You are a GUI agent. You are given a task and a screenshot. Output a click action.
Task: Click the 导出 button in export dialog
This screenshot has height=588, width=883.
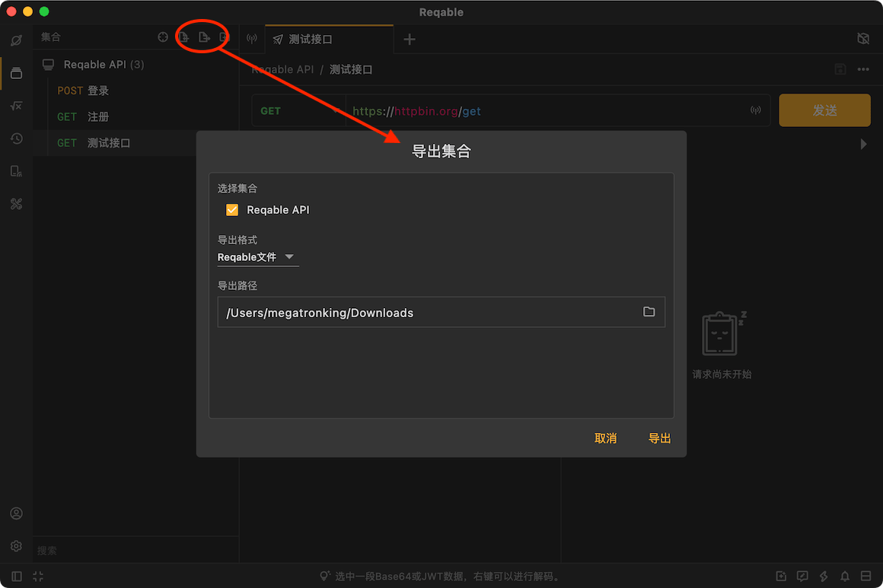[659, 438]
